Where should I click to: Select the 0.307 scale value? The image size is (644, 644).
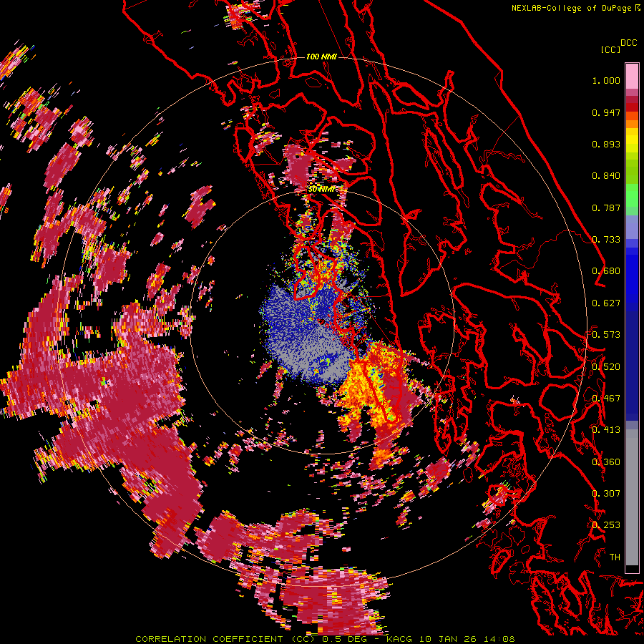click(x=606, y=494)
